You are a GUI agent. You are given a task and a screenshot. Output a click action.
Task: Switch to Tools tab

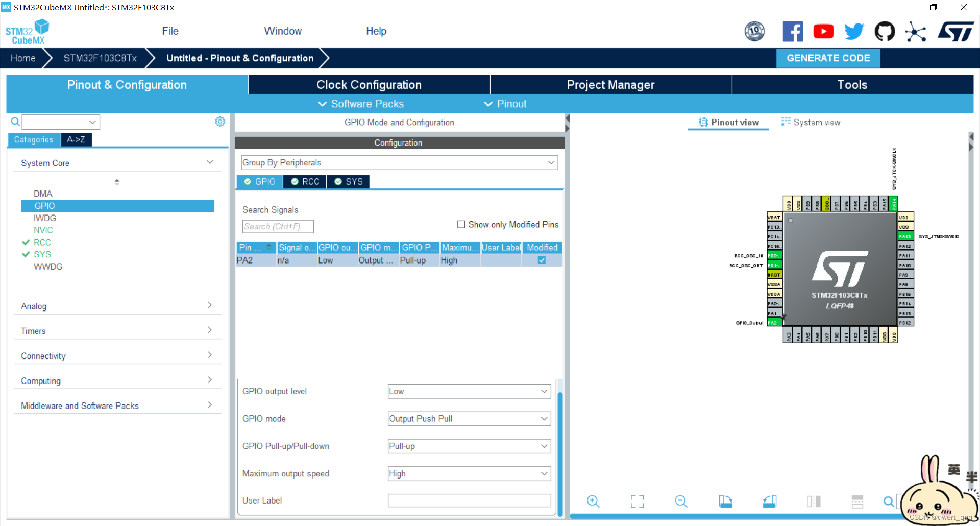click(852, 85)
